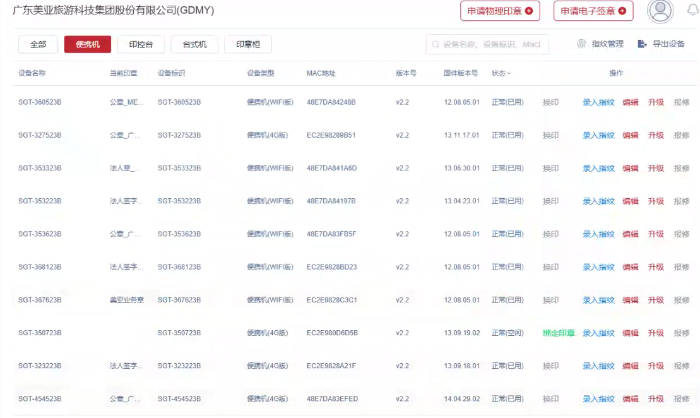The height and width of the screenshot is (418, 700).
Task: Click 绑定印章 for device SGT-350723B
Action: (x=558, y=333)
